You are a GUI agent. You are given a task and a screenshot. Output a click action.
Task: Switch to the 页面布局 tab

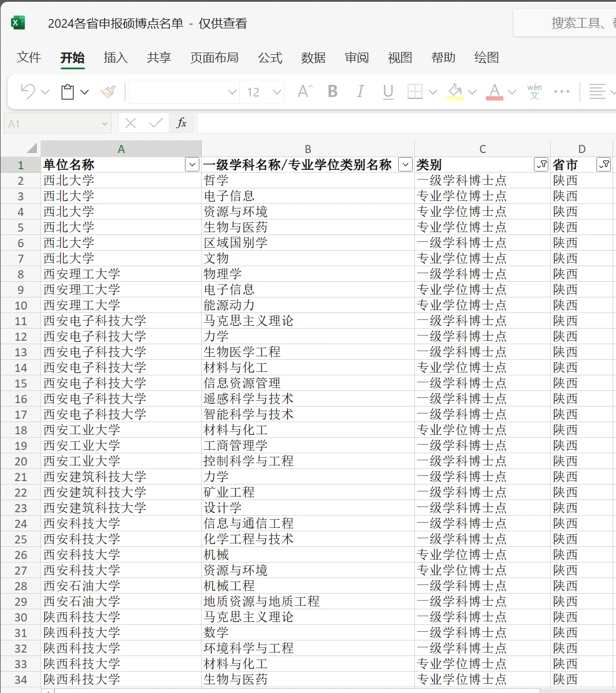pos(214,57)
